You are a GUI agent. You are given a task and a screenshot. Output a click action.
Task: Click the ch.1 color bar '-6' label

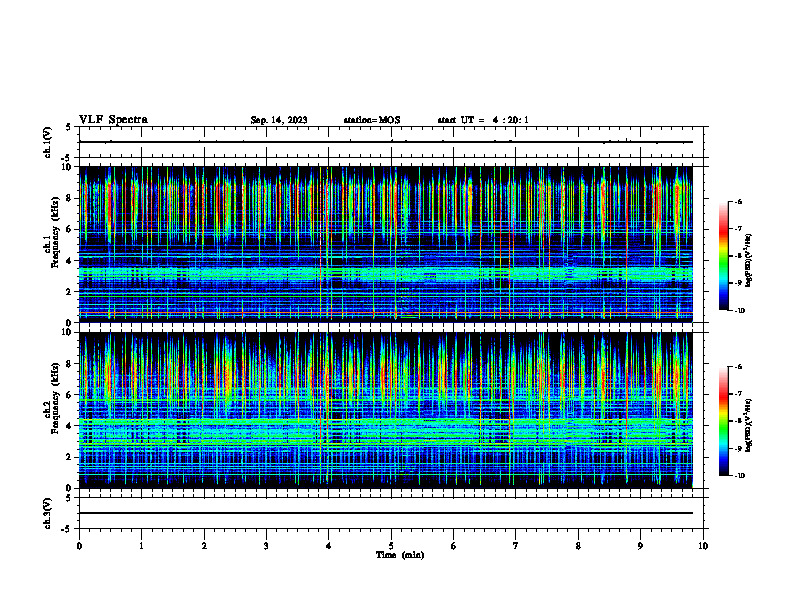pos(738,201)
